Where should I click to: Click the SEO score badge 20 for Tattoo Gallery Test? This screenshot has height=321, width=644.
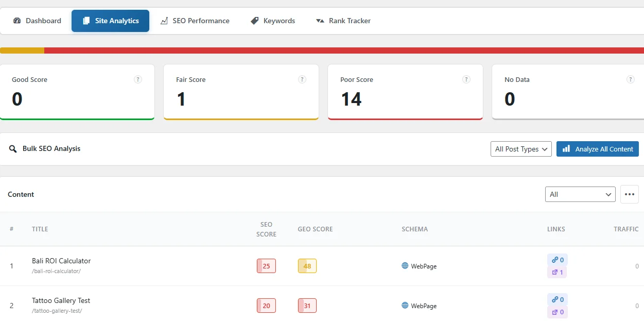(266, 306)
